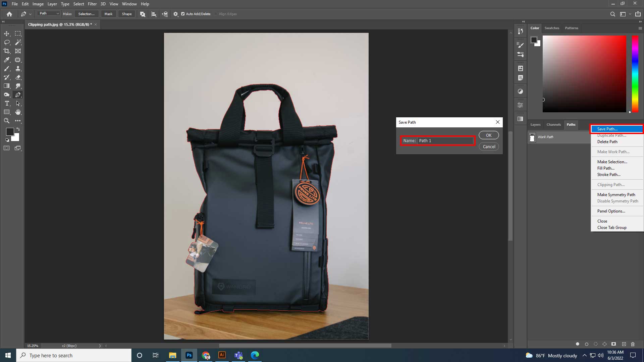
Task: Swap foreground and background colors
Action: click(18, 129)
